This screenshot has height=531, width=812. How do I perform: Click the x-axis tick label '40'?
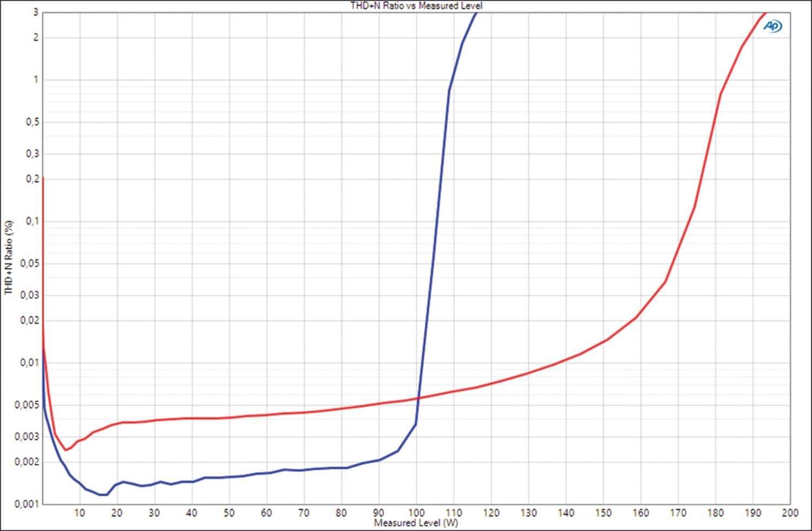(x=192, y=513)
